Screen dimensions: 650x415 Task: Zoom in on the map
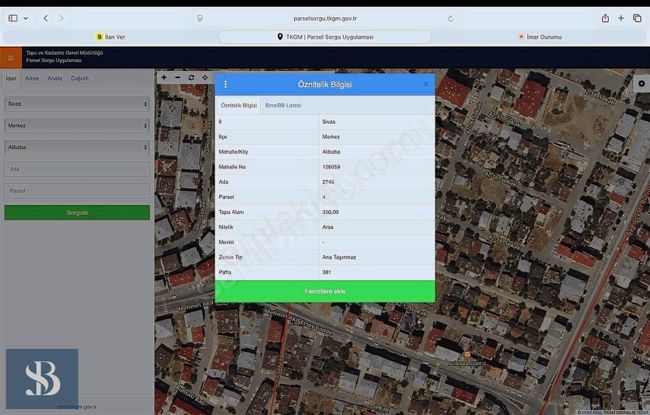(164, 77)
